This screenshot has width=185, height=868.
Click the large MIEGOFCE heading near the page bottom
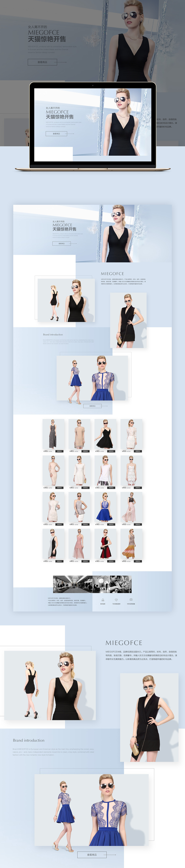point(124,643)
